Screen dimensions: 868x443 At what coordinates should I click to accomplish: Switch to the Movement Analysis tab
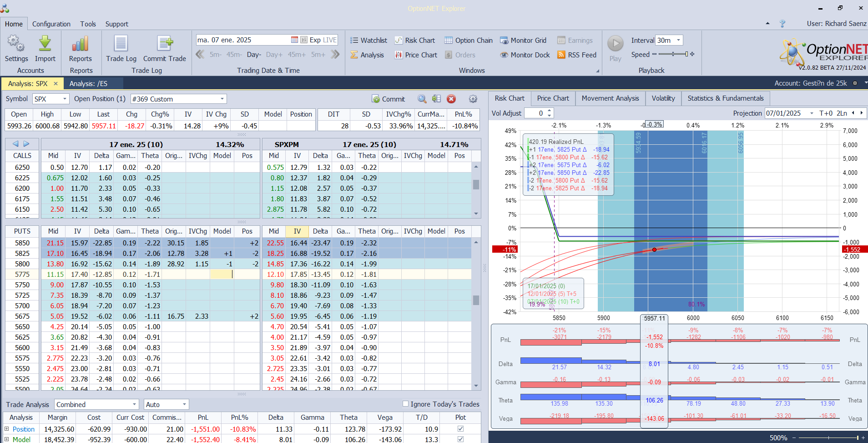tap(610, 98)
